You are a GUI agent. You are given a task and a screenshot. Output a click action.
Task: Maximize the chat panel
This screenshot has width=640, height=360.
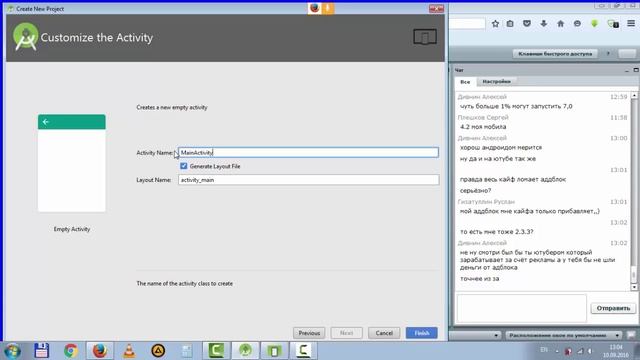pyautogui.click(x=636, y=70)
